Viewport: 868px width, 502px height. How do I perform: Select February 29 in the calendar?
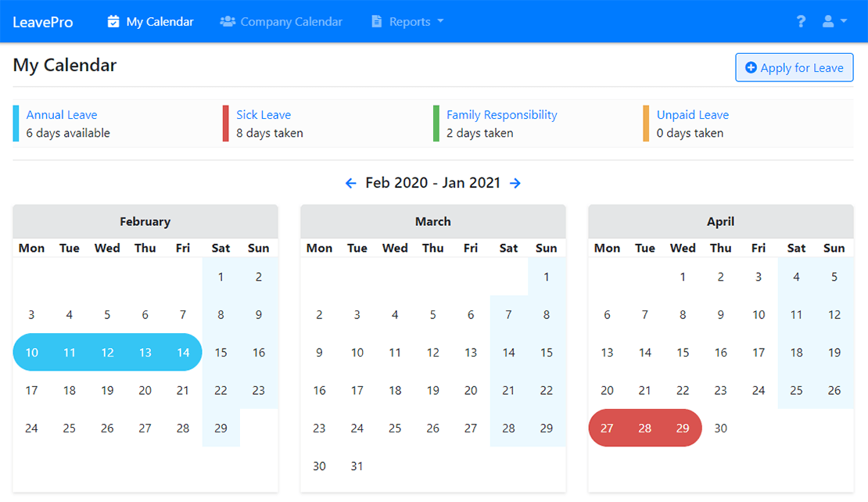click(x=221, y=428)
